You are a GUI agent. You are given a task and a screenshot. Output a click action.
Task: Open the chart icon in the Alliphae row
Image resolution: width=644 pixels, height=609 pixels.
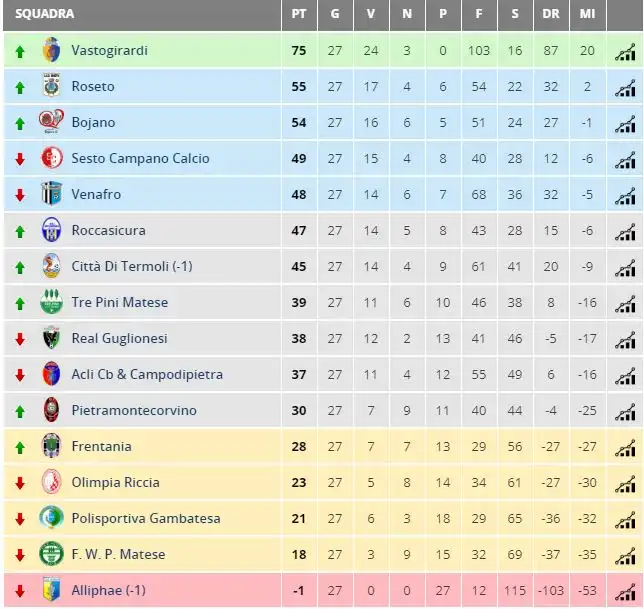click(x=625, y=592)
